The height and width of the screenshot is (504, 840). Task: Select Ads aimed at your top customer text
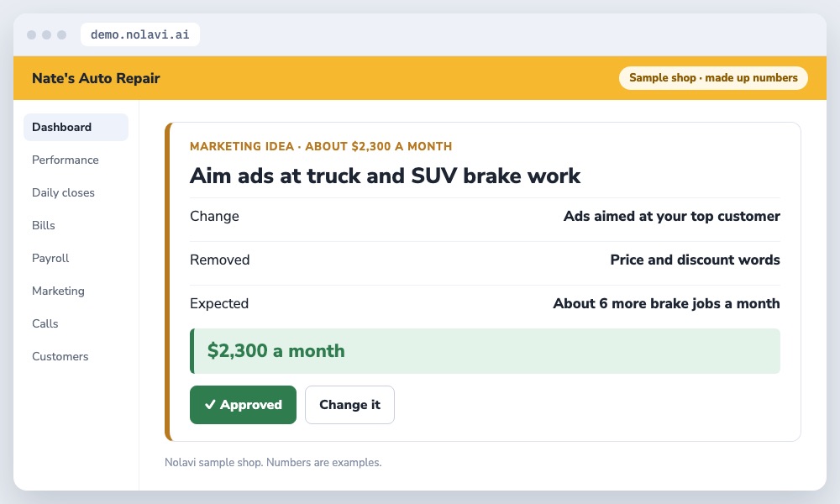click(x=672, y=217)
